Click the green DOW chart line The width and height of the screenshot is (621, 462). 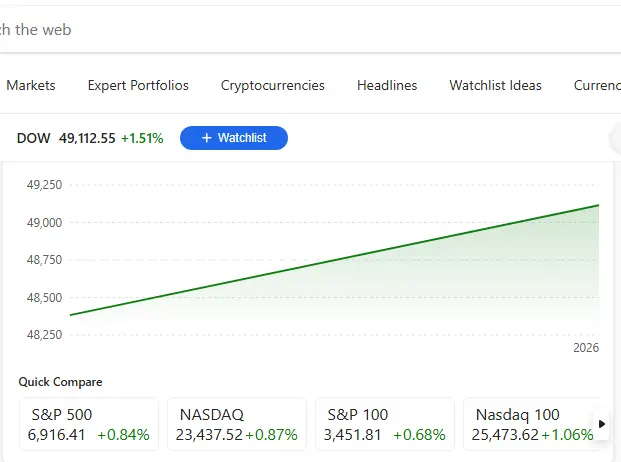[x=335, y=261]
